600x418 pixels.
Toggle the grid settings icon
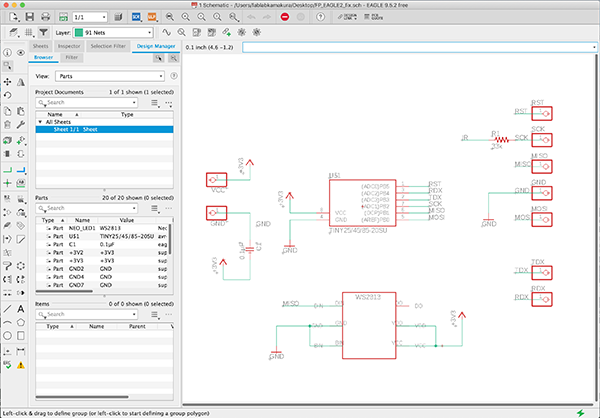29,33
